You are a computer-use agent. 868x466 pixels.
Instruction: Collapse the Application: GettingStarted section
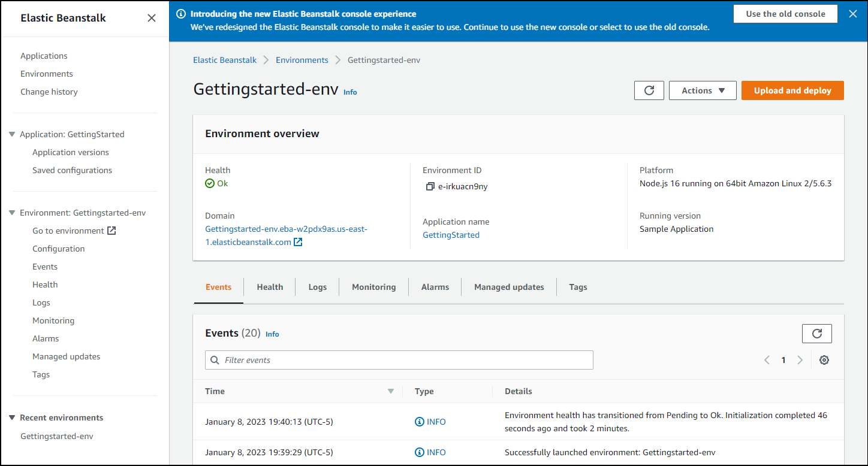(12, 134)
